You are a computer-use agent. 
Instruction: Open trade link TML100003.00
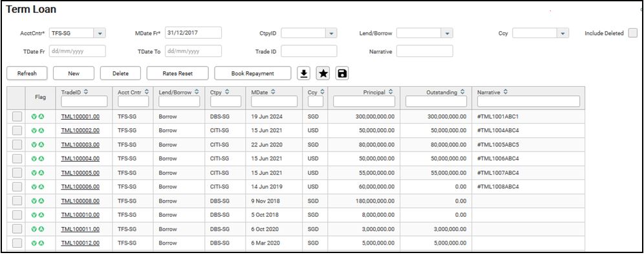coord(80,145)
